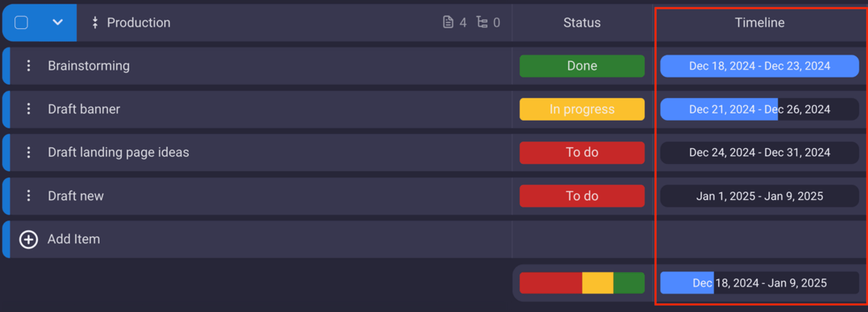Click the Jan 1 - Jan 9 timeline bar
Viewport: 868px width, 312px height.
tap(759, 196)
